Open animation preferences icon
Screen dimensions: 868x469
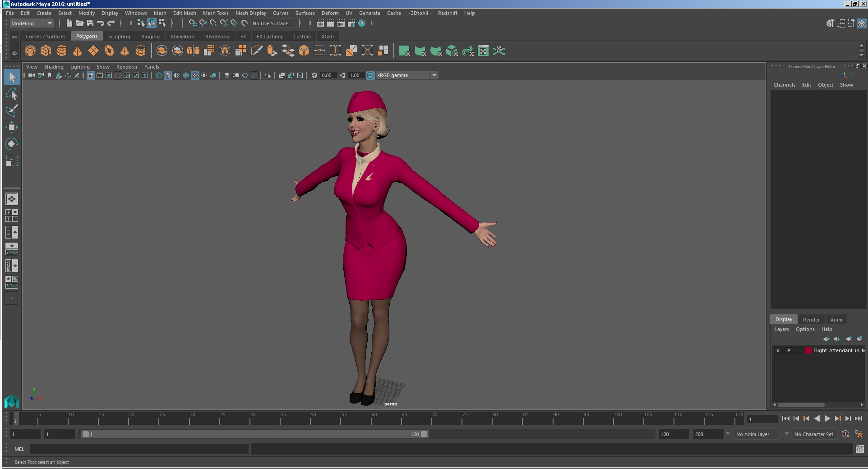(859, 434)
